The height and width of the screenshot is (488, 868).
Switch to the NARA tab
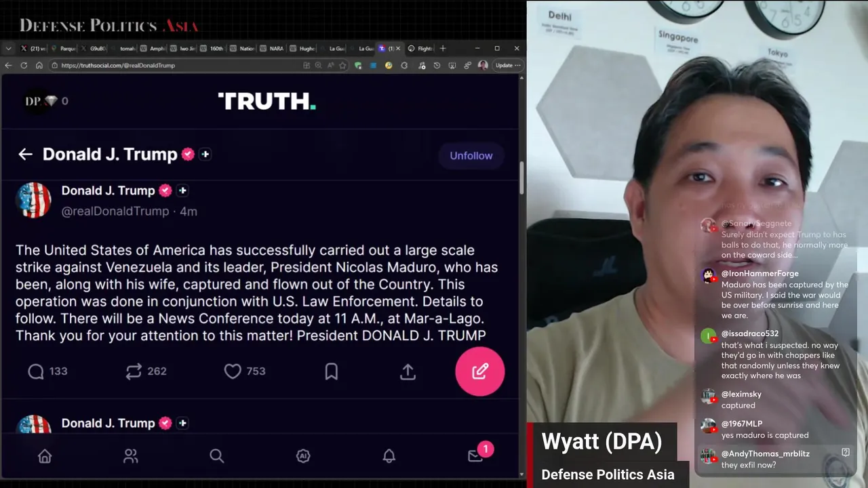click(x=272, y=48)
